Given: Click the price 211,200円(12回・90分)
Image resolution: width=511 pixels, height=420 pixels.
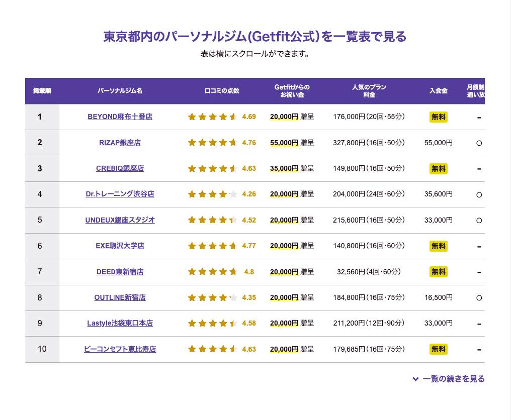Looking at the screenshot, I should coord(369,324).
